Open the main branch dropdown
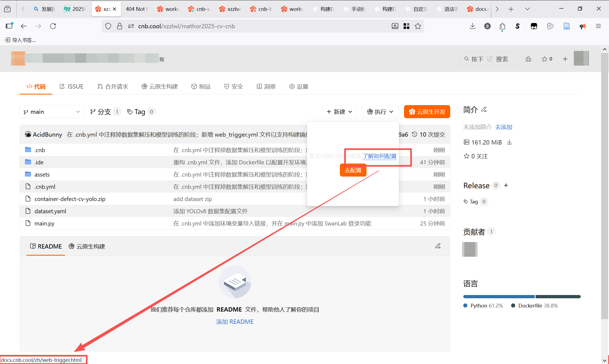This screenshot has width=609, height=364. [52, 112]
